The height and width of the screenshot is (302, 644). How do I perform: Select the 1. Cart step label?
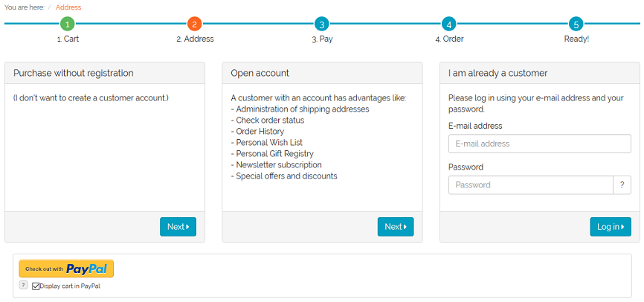pyautogui.click(x=68, y=39)
